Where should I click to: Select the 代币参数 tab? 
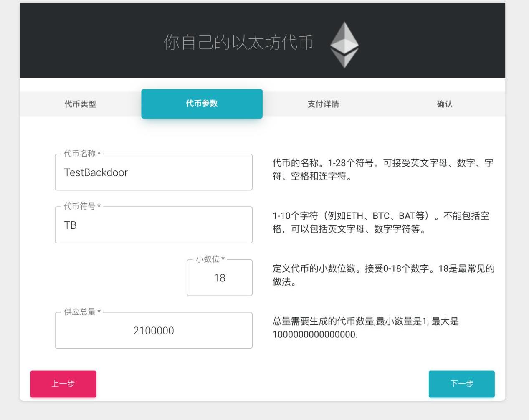click(x=202, y=104)
